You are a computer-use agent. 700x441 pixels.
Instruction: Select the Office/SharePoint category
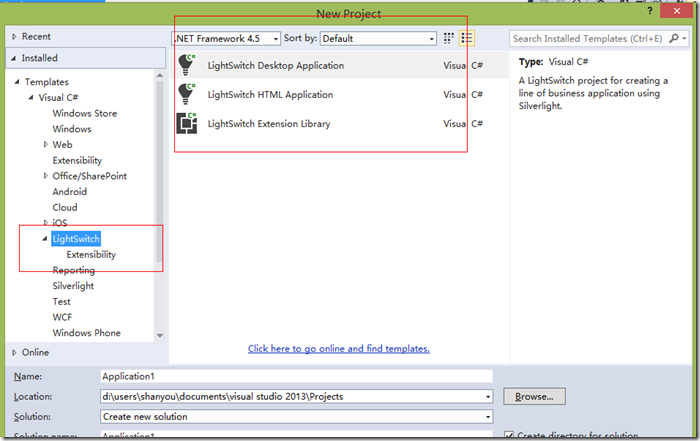point(90,176)
